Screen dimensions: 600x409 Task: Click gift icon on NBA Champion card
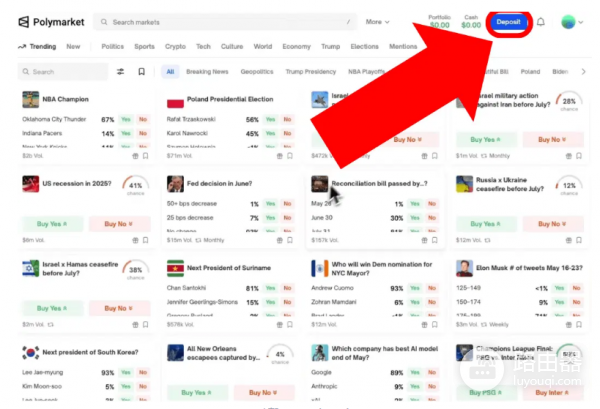136,156
